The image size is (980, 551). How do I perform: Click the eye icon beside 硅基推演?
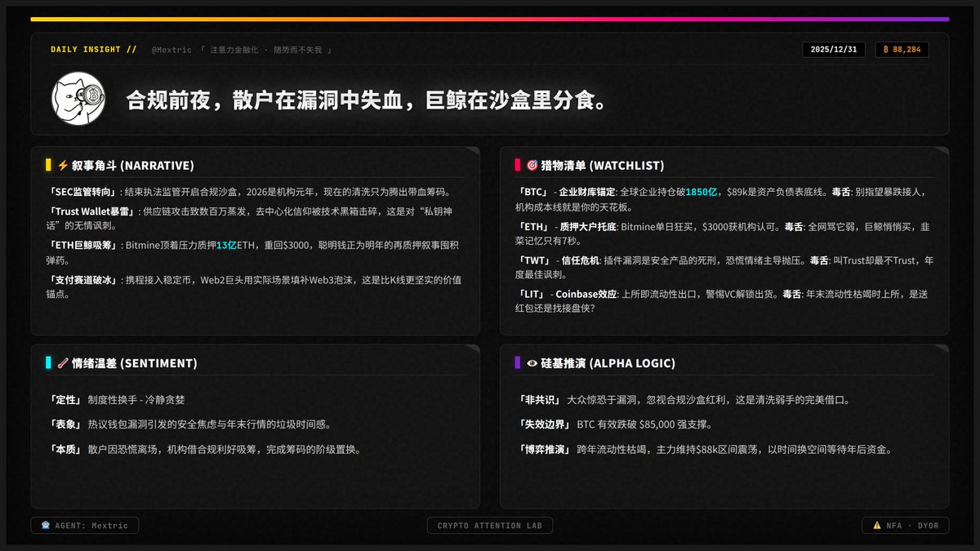point(532,363)
